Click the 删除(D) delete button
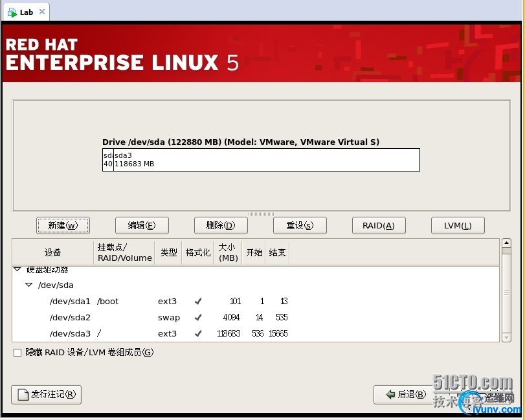The height and width of the screenshot is (420, 525). click(221, 226)
